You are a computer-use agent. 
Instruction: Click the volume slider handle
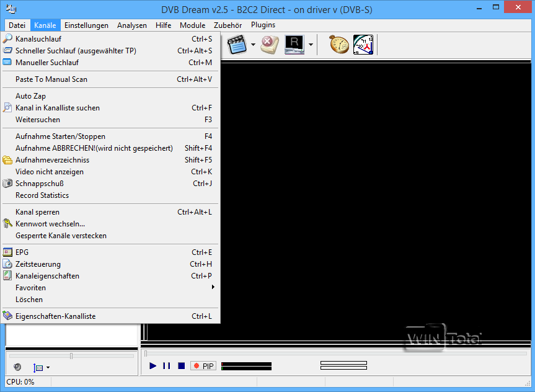[71, 356]
